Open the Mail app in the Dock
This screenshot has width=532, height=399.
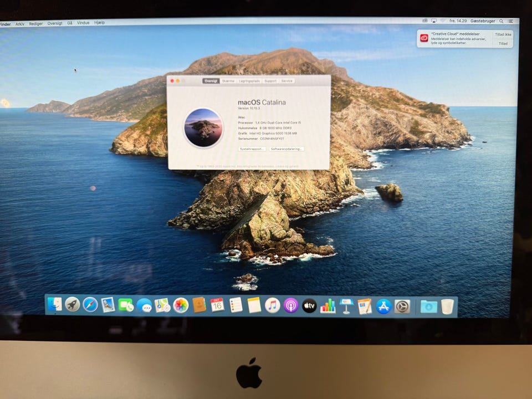coord(108,305)
